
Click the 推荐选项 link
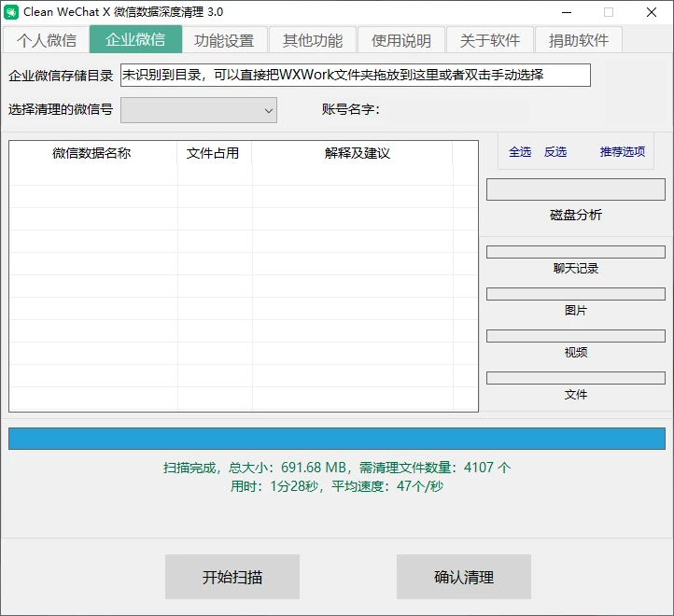tap(623, 152)
